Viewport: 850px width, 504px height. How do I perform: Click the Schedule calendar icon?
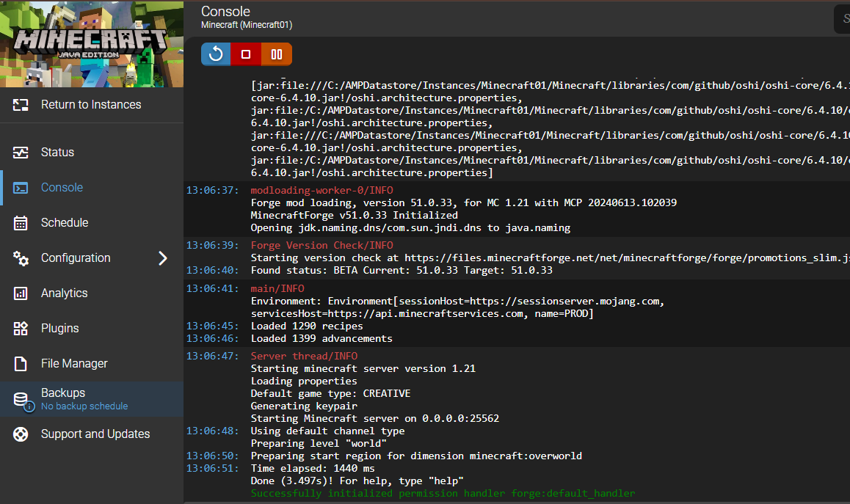coord(21,223)
